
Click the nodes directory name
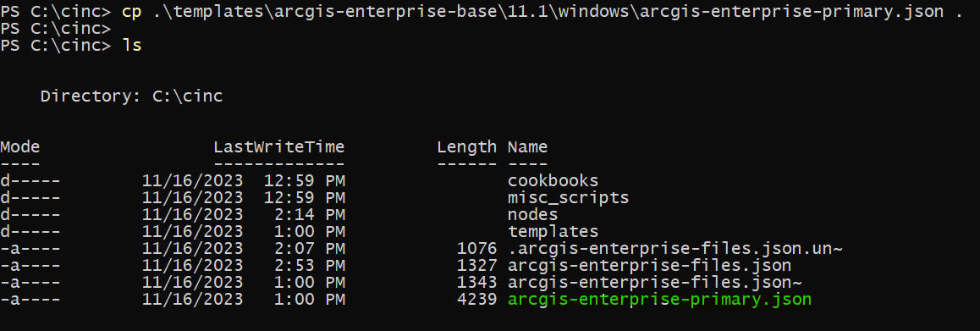click(533, 215)
